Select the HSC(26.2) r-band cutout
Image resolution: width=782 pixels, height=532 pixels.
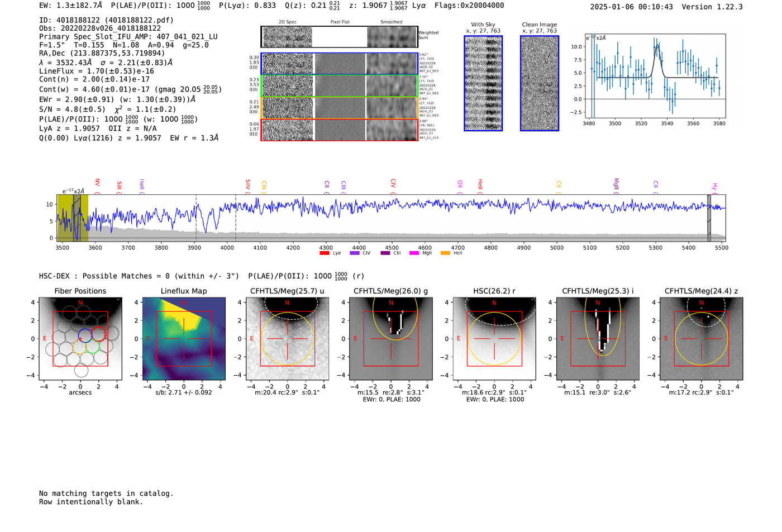tap(494, 339)
